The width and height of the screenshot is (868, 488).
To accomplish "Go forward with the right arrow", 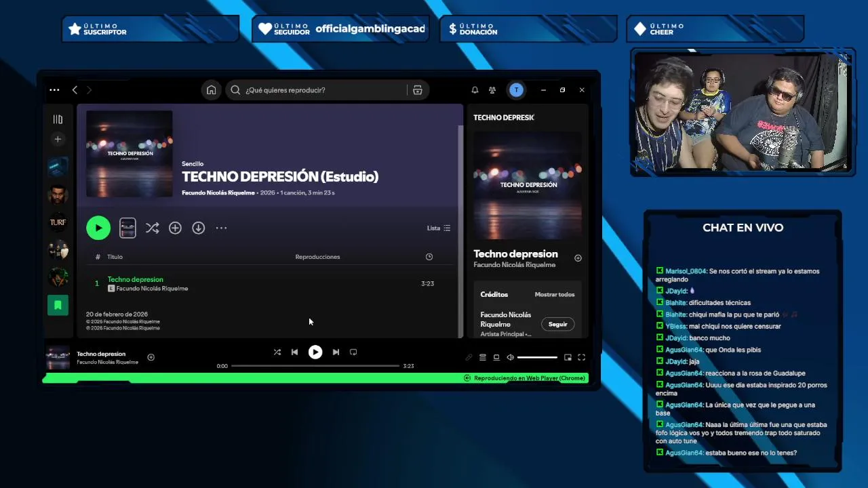I will click(89, 90).
